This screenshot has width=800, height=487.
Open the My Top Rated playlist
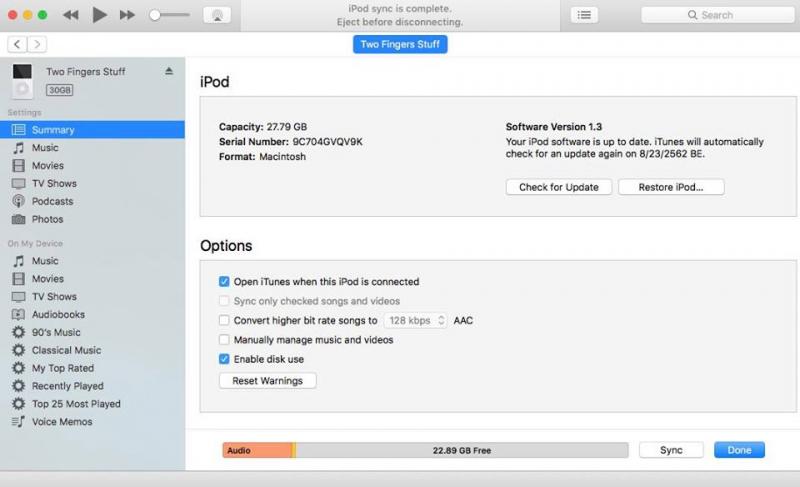pos(92,368)
